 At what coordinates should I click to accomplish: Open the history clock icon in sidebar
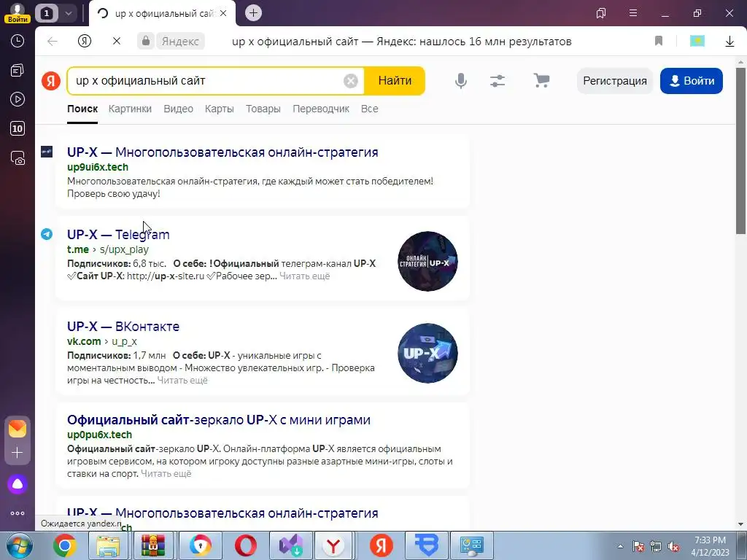[x=18, y=41]
